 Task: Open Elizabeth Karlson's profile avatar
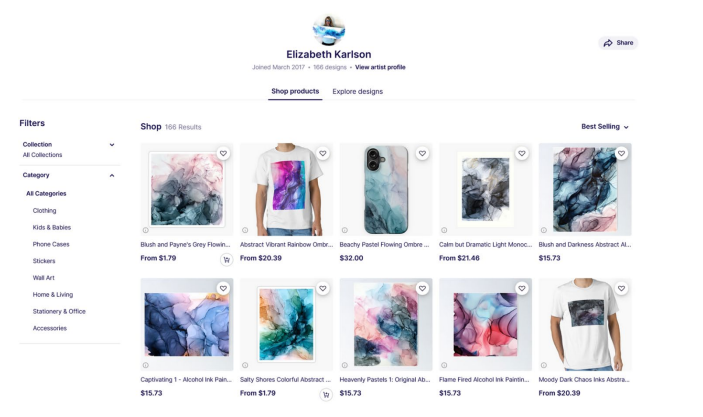pos(329,30)
